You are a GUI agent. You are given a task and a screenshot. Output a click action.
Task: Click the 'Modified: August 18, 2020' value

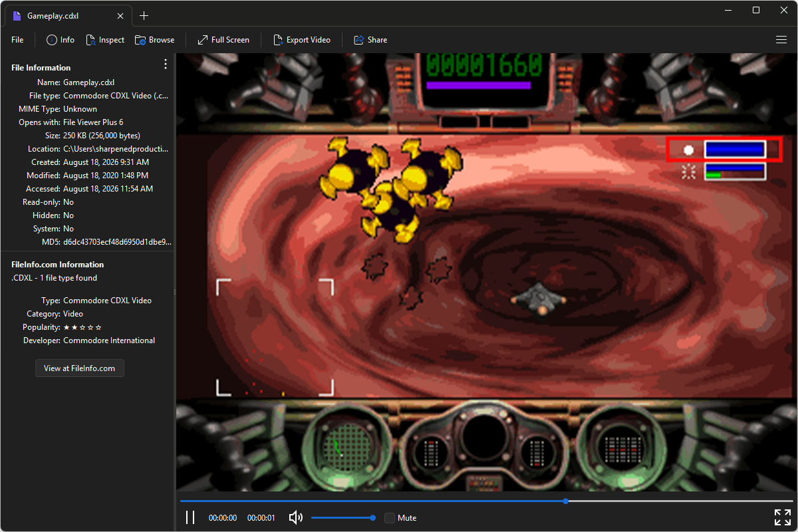(x=106, y=176)
